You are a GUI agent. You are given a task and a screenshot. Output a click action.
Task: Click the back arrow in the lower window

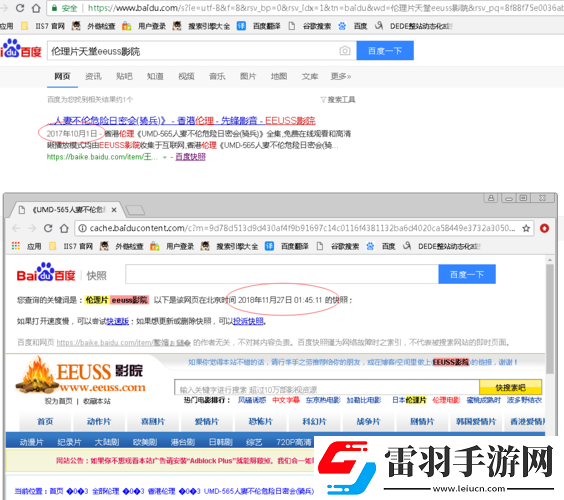(16, 228)
